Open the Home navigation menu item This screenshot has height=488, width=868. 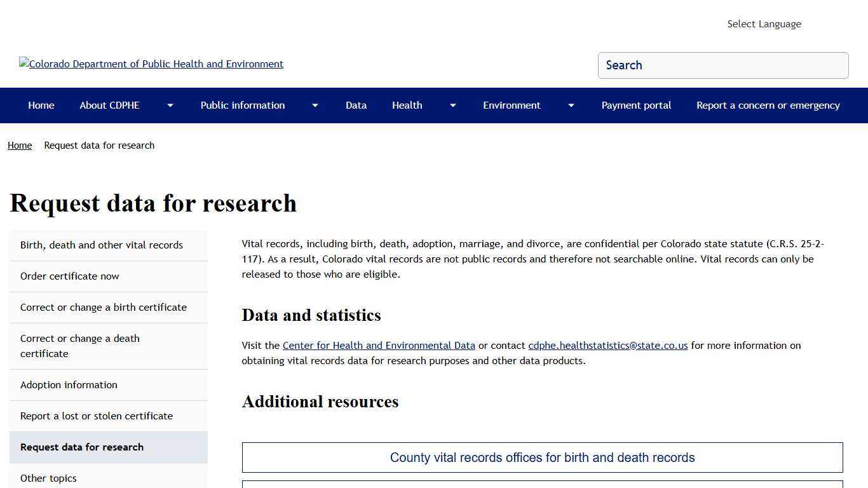(41, 105)
